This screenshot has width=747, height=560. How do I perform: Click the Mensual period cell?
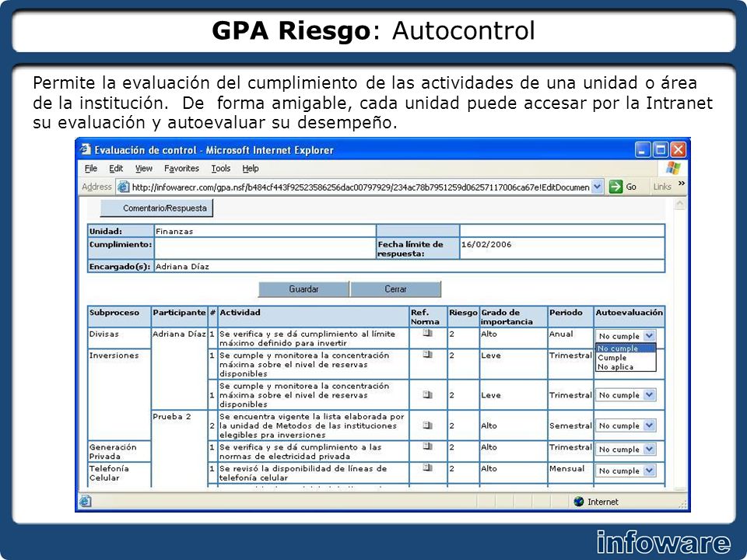(x=570, y=473)
